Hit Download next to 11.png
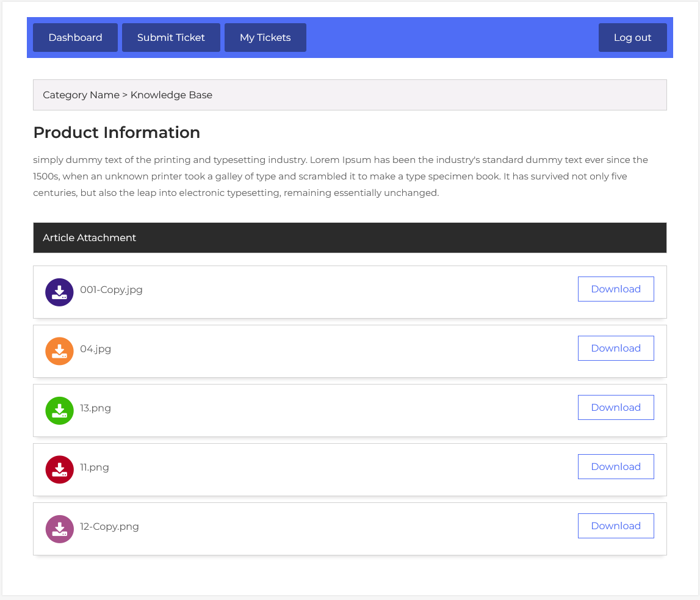This screenshot has width=700, height=600. pos(615,467)
